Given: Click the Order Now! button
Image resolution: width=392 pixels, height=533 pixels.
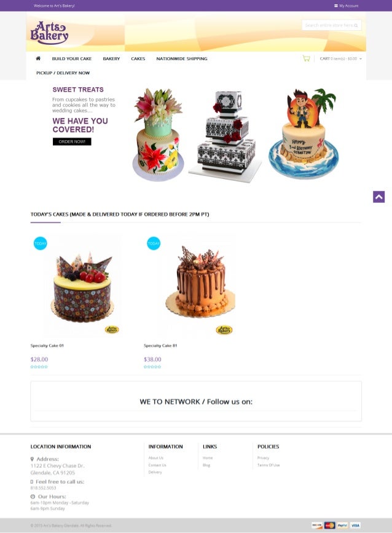Looking at the screenshot, I should [x=72, y=142].
